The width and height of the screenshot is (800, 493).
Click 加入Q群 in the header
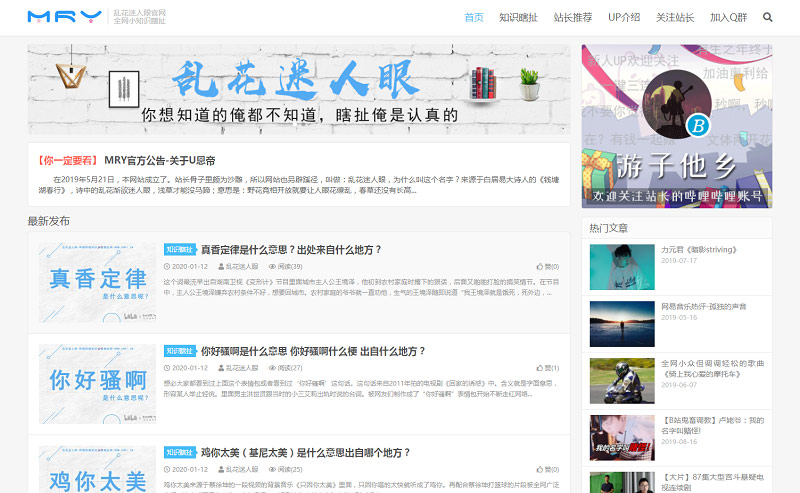pyautogui.click(x=728, y=17)
